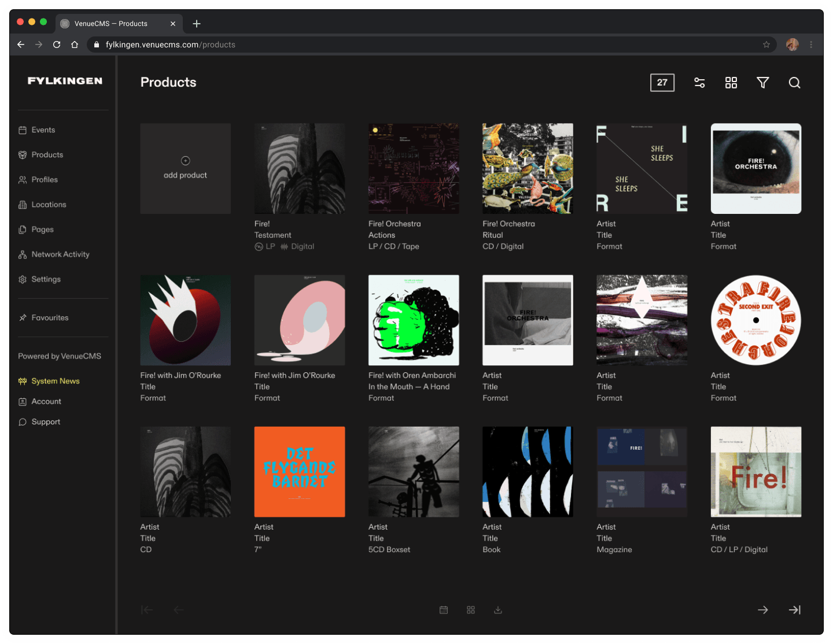Screen dimensions: 833x644
Task: Open Events in the sidebar
Action: (x=36, y=130)
